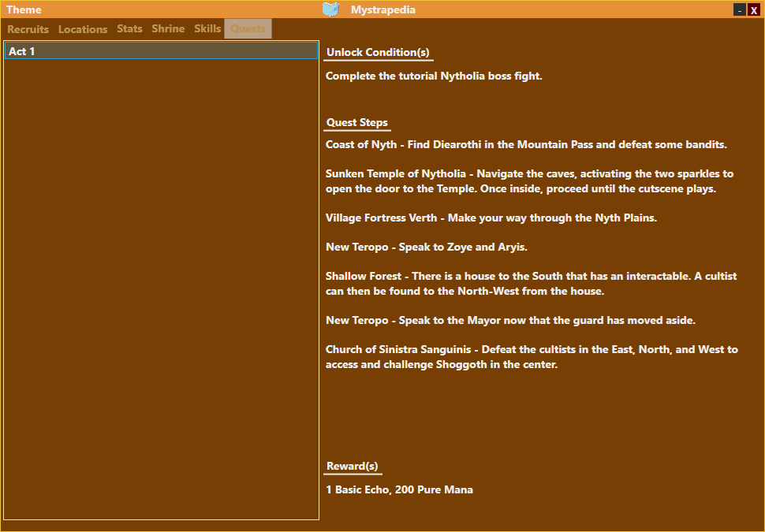Screen dimensions: 765x532
Task: Click the Sunken Temple of Nytholia step
Action: coord(529,181)
